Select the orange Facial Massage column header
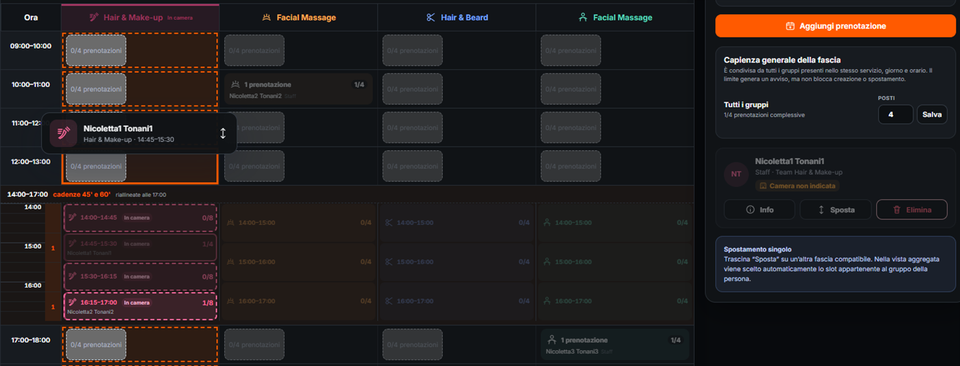The width and height of the screenshot is (960, 366). click(x=299, y=18)
